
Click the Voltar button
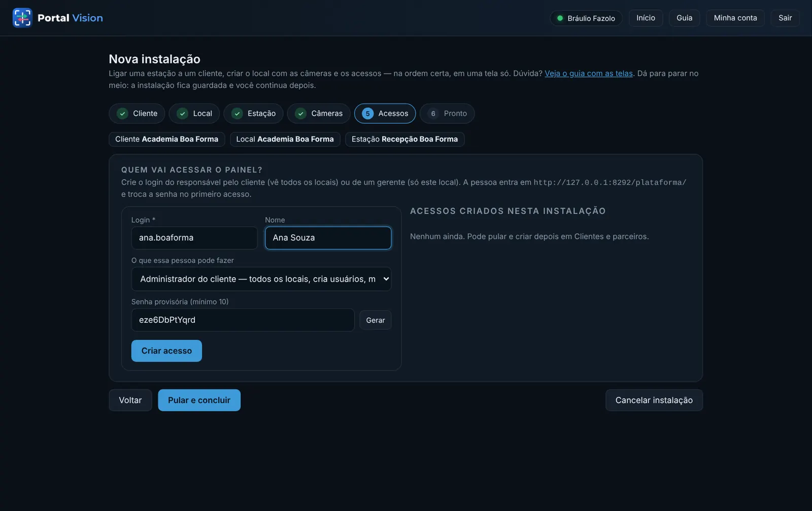(x=130, y=400)
